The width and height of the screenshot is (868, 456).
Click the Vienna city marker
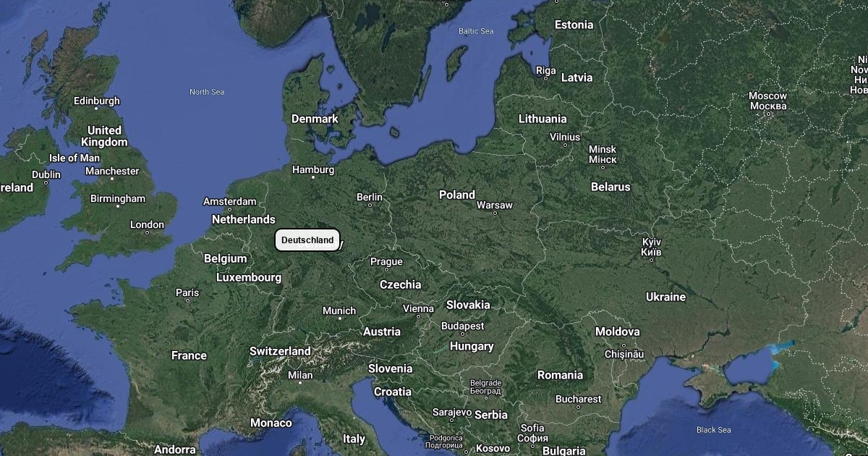pyautogui.click(x=418, y=316)
